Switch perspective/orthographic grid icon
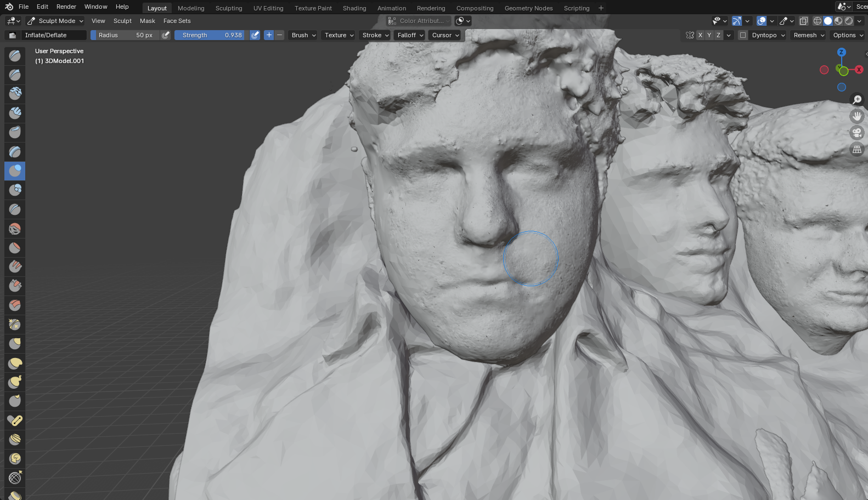Image resolution: width=868 pixels, height=500 pixels. click(x=857, y=149)
